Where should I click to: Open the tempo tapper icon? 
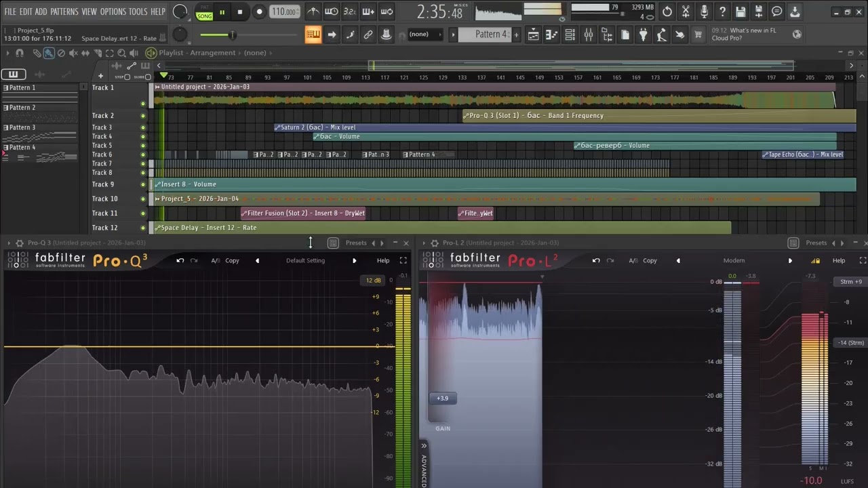pos(662,35)
